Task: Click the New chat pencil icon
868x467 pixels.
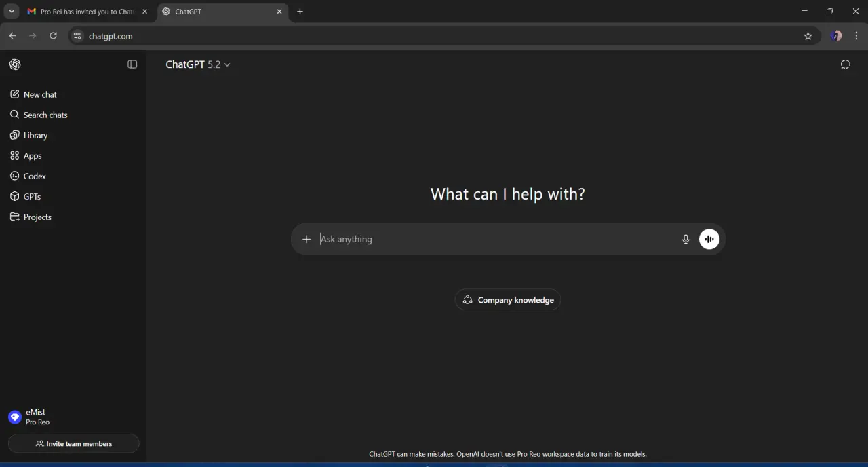Action: click(x=15, y=94)
